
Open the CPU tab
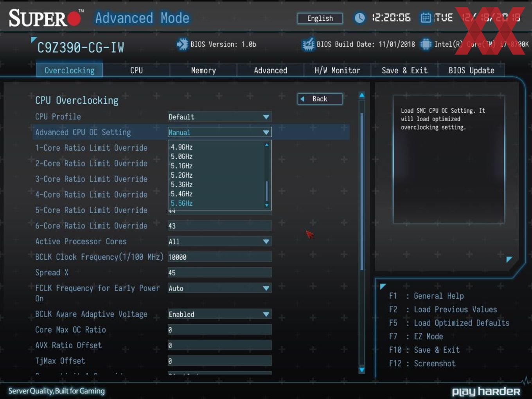click(x=137, y=70)
